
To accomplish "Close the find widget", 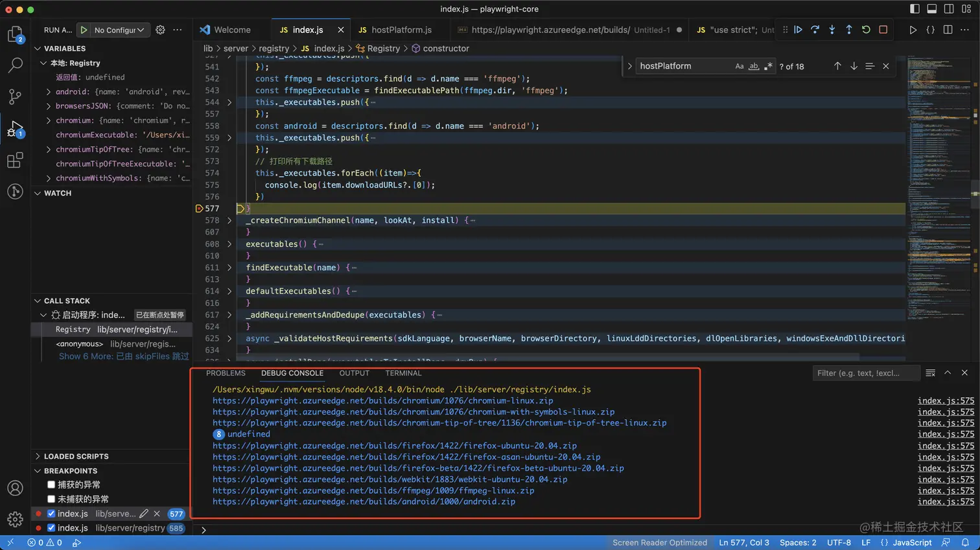I will click(x=886, y=66).
